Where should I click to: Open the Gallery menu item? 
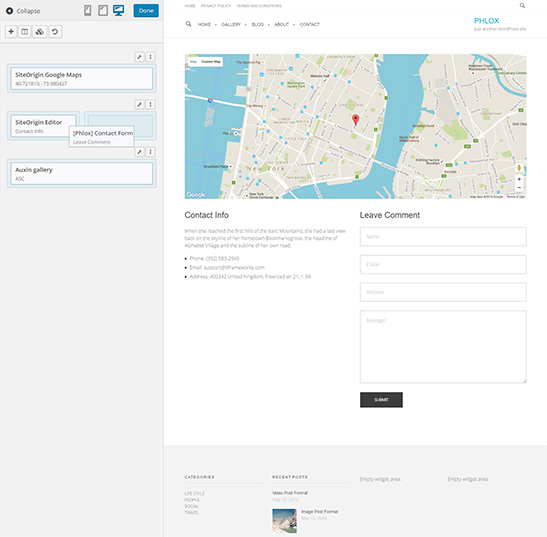point(231,24)
